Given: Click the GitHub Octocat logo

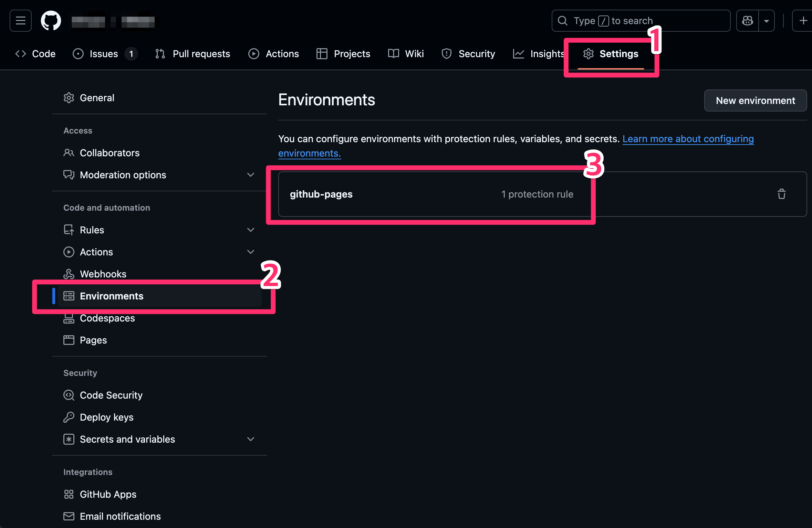Looking at the screenshot, I should 51,21.
